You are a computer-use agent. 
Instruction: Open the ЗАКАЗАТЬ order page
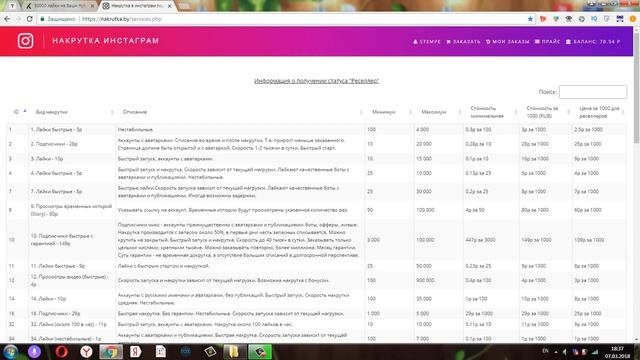[x=464, y=42]
